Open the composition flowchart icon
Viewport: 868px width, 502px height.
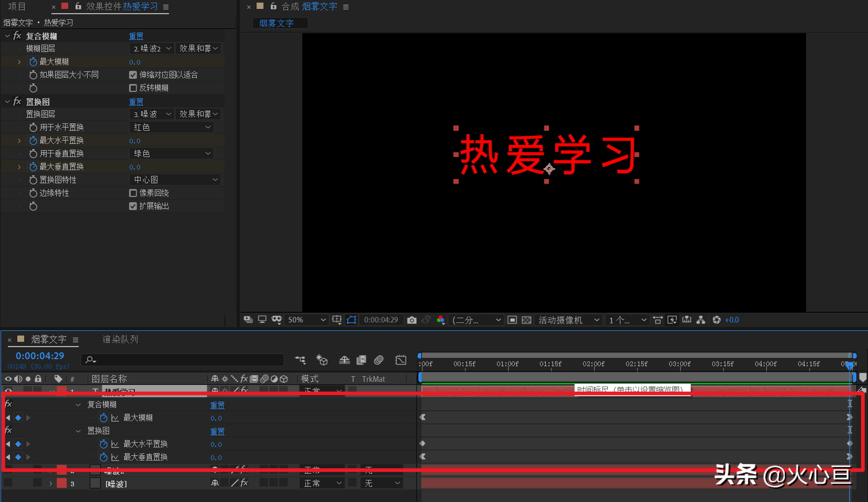pos(701,320)
